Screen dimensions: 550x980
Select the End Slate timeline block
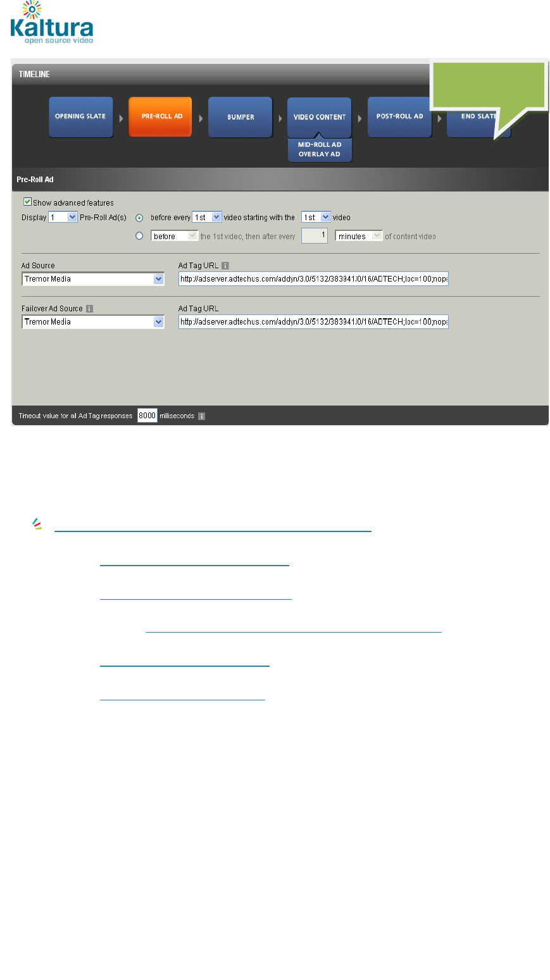(x=478, y=117)
